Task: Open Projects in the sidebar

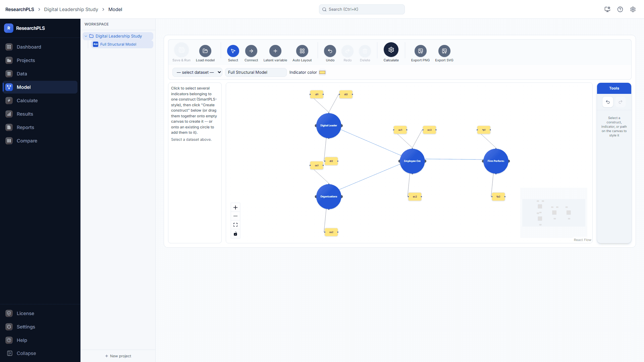Action: click(40, 60)
